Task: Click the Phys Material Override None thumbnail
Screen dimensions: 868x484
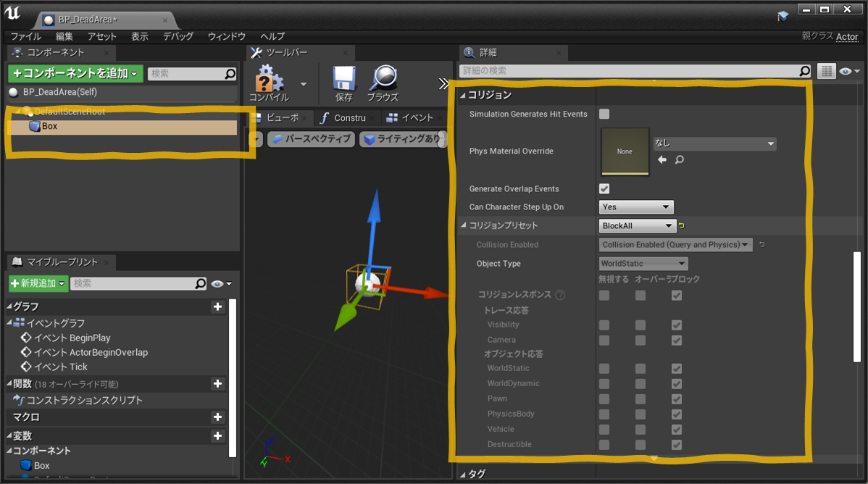Action: [625, 151]
